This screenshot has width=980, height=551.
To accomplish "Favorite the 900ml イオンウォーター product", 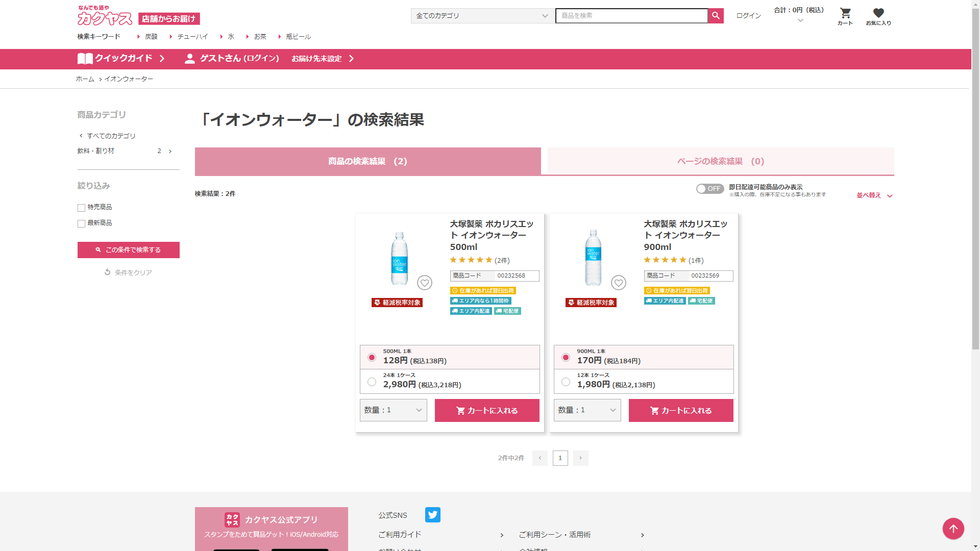I will (618, 283).
